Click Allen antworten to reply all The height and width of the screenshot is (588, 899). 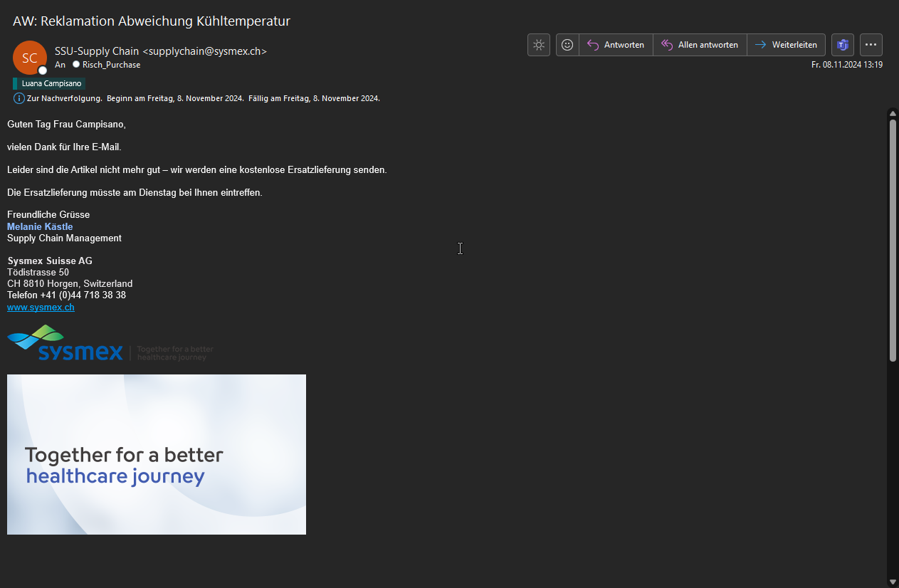700,45
